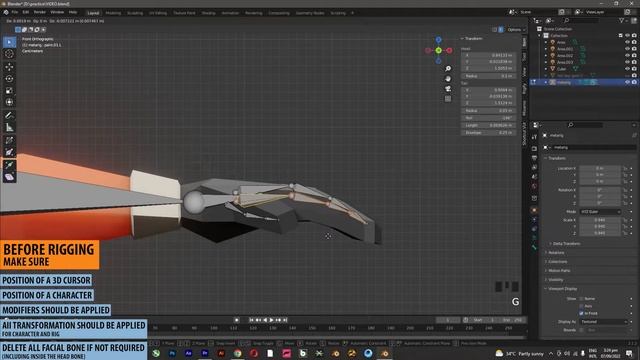Hide the metarig armature in outliner
The height and width of the screenshot is (360, 640).
(627, 82)
